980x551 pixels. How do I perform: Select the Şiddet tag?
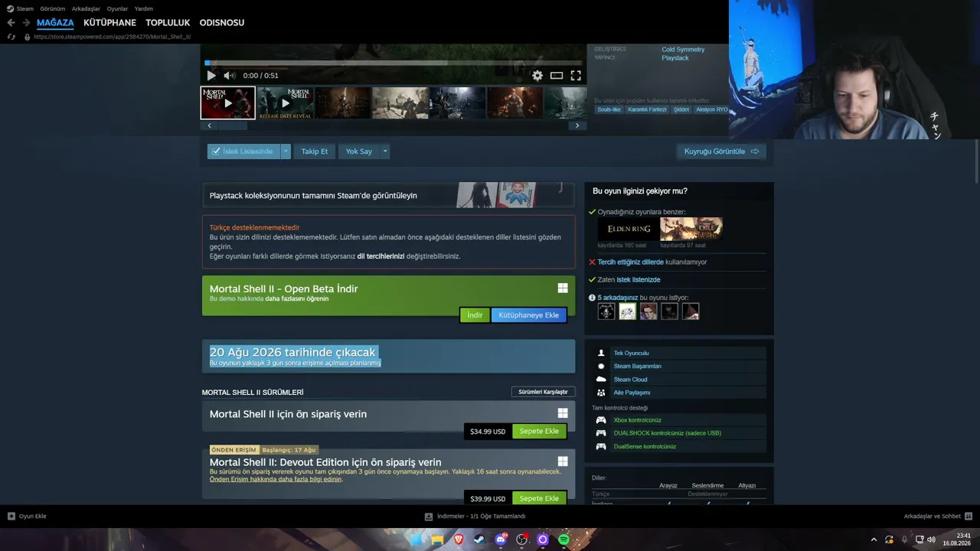click(x=681, y=109)
